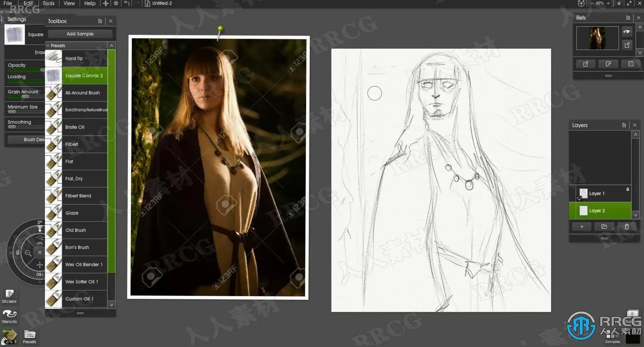Add a new layer with plus icon

click(x=582, y=227)
